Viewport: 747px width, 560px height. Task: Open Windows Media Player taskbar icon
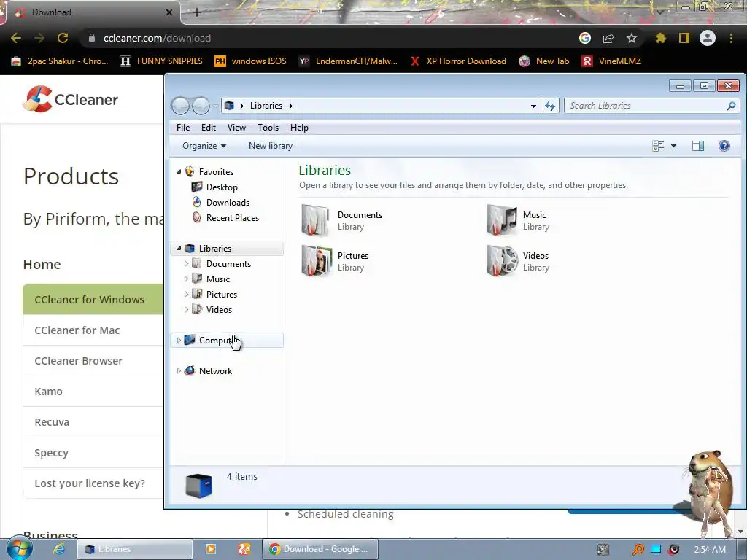[211, 549]
